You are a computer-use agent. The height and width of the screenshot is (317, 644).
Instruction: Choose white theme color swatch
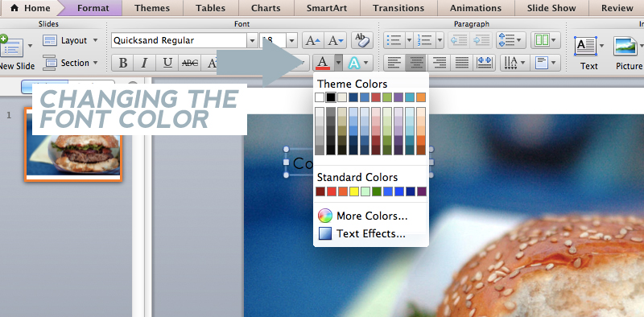tap(320, 97)
